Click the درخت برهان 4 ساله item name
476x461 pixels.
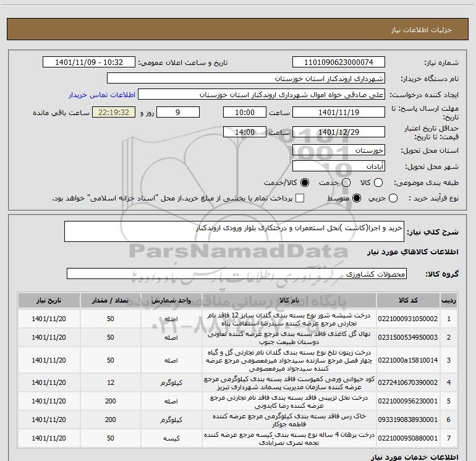tap(289, 439)
